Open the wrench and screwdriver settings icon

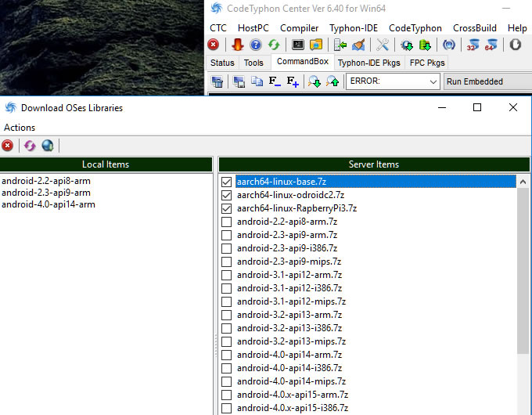[383, 45]
